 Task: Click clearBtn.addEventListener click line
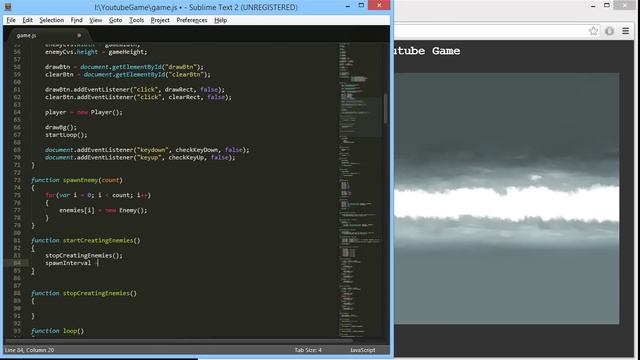(x=138, y=97)
